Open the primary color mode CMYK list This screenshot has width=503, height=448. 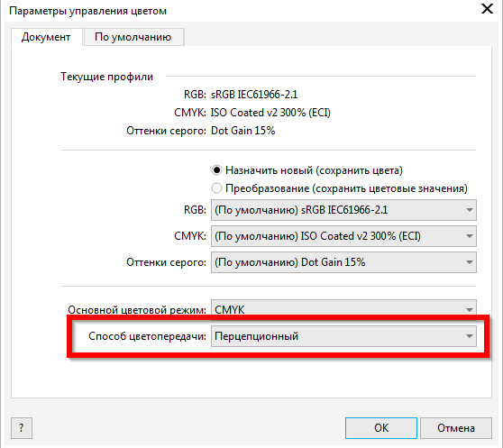343,309
